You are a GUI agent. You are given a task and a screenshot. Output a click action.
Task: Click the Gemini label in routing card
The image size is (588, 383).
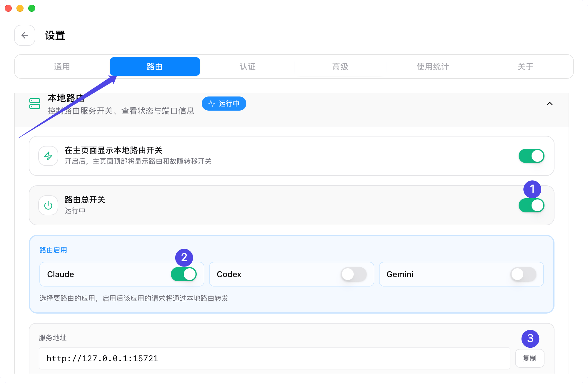point(400,274)
